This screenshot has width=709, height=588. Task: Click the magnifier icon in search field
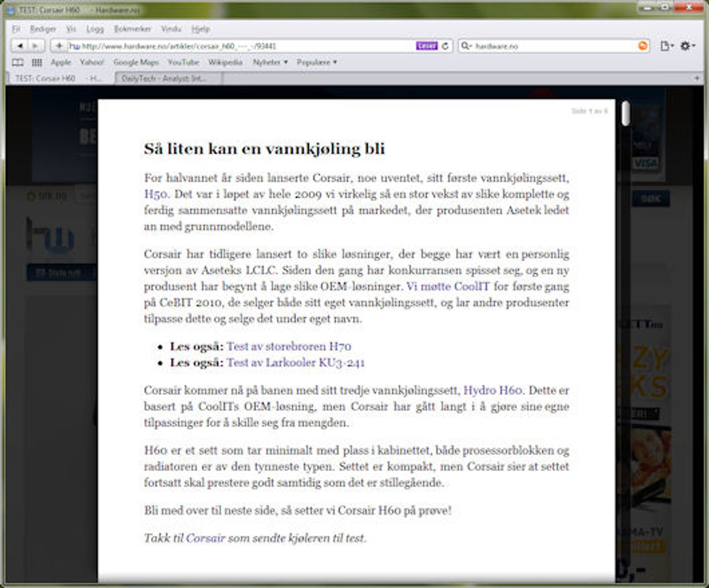[465, 46]
